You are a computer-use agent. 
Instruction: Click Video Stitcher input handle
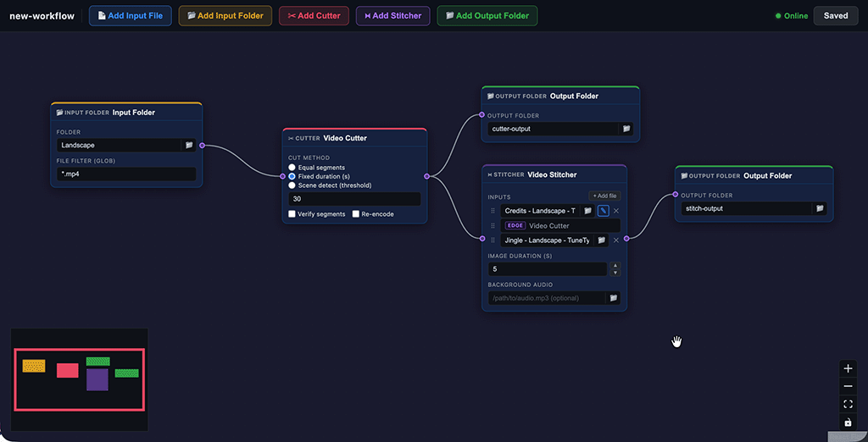482,239
